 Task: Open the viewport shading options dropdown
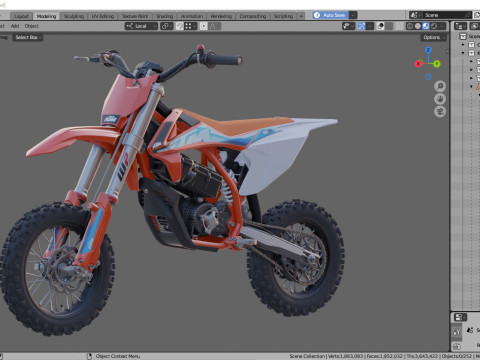(x=442, y=26)
